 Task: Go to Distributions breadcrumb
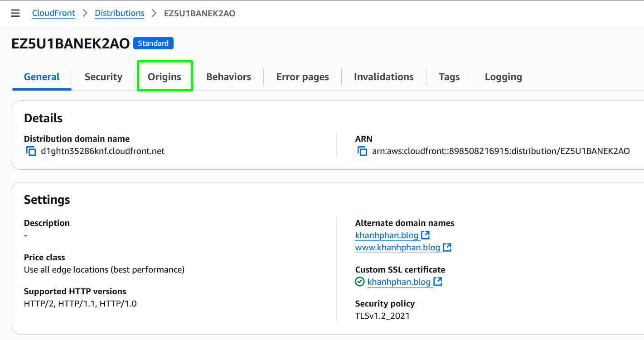coord(120,13)
